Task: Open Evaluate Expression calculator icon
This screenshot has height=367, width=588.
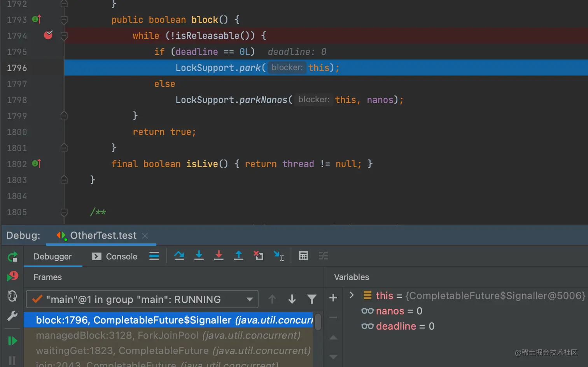Action: click(303, 256)
